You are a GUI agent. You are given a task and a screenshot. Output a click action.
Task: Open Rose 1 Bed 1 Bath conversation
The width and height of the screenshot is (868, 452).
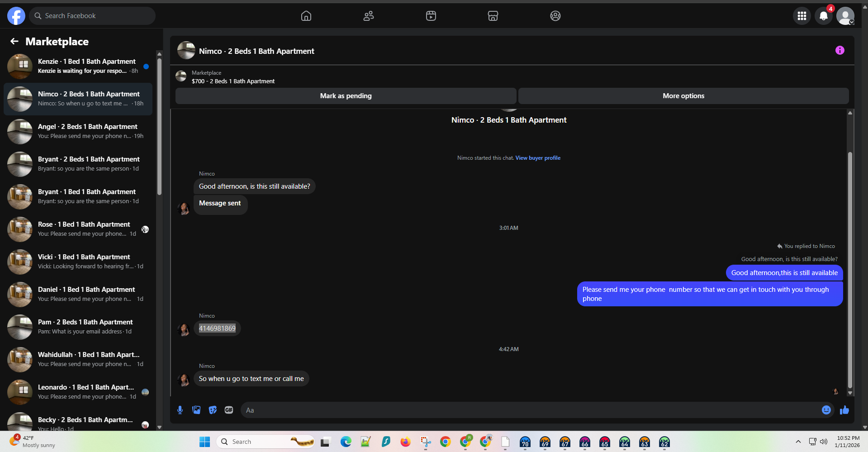pos(78,229)
